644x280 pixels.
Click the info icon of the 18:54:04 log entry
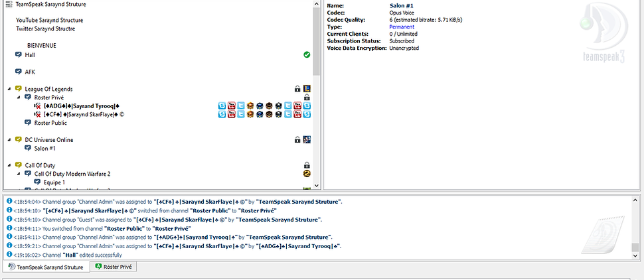(x=9, y=202)
